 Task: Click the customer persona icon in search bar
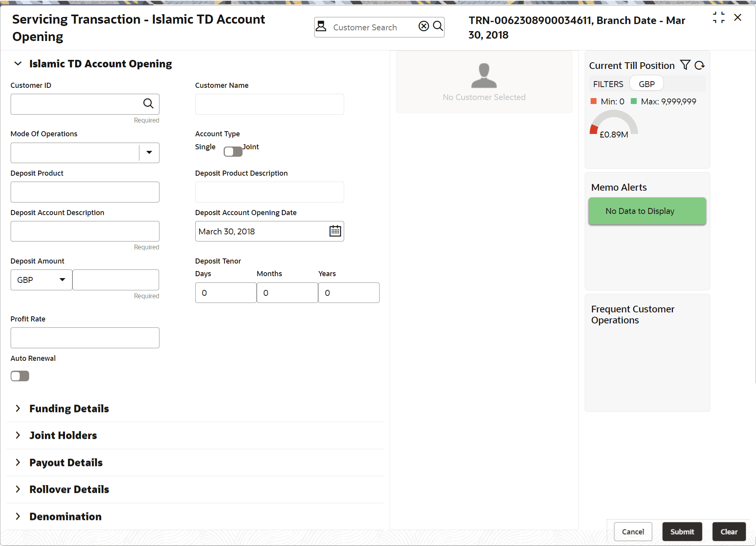coord(321,26)
